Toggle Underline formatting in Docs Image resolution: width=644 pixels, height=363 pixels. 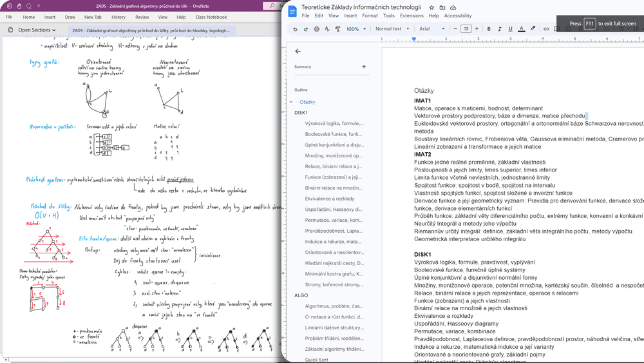510,29
